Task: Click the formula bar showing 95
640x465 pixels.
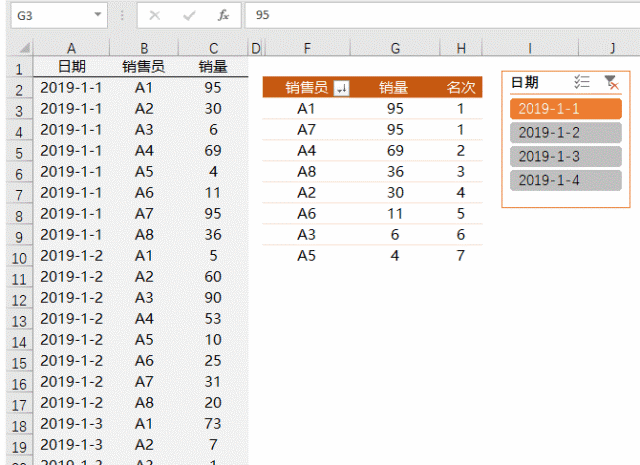Action: click(442, 15)
